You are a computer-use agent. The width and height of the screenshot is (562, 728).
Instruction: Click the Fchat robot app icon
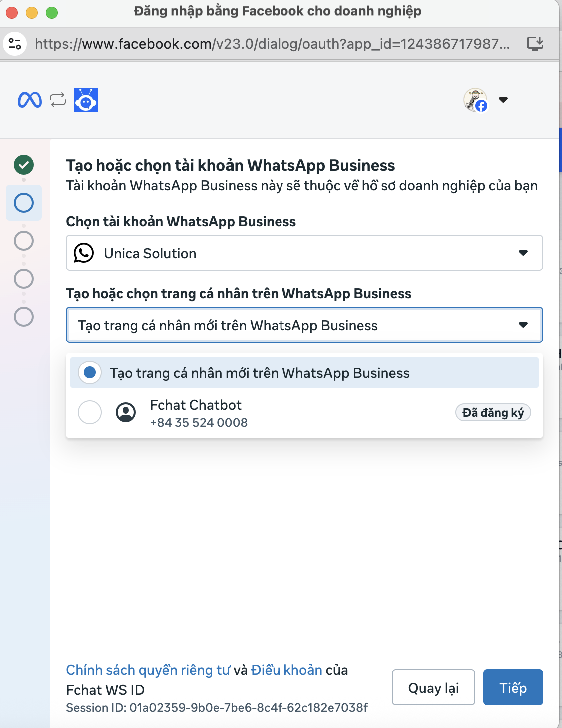(86, 100)
